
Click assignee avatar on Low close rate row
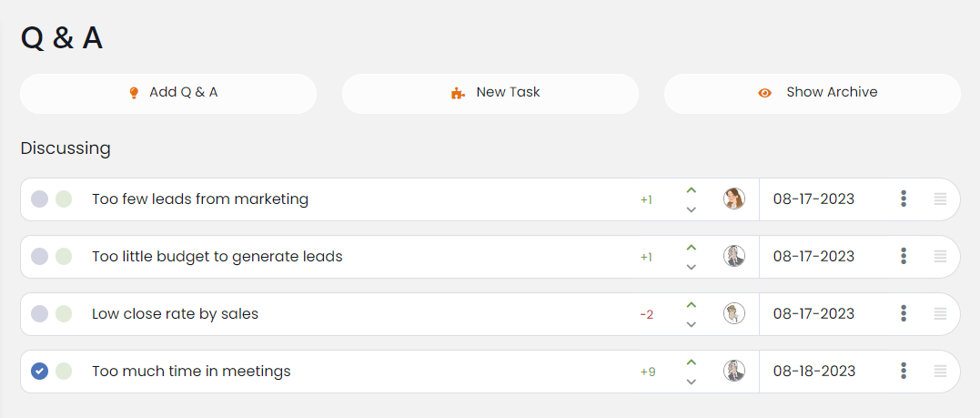pyautogui.click(x=734, y=313)
